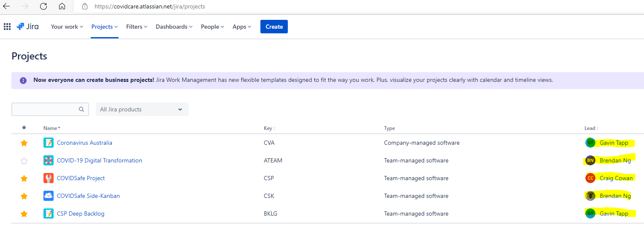Viewport: 644px width, 227px height.
Task: Click the browser forward arrow
Action: (x=25, y=6)
